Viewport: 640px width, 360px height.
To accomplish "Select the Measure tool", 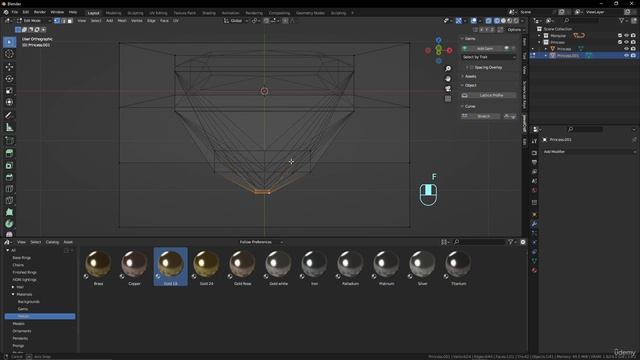I will [x=9, y=128].
